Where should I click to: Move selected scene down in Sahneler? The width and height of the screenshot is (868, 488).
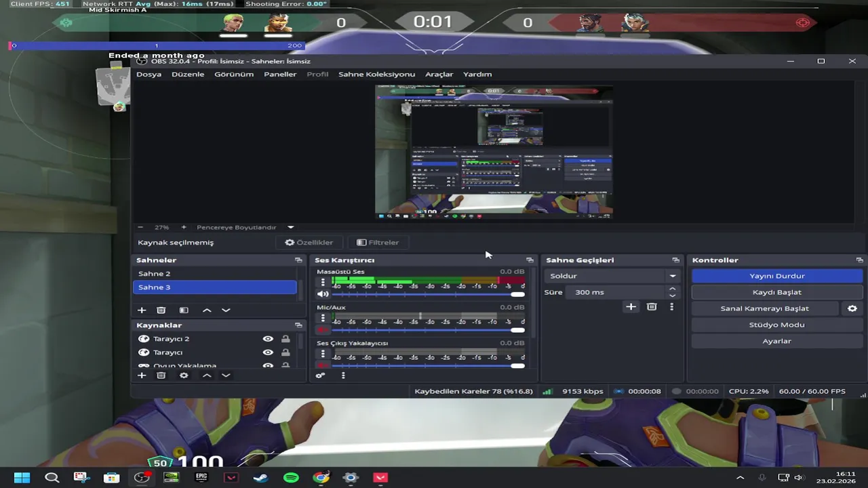pyautogui.click(x=226, y=310)
